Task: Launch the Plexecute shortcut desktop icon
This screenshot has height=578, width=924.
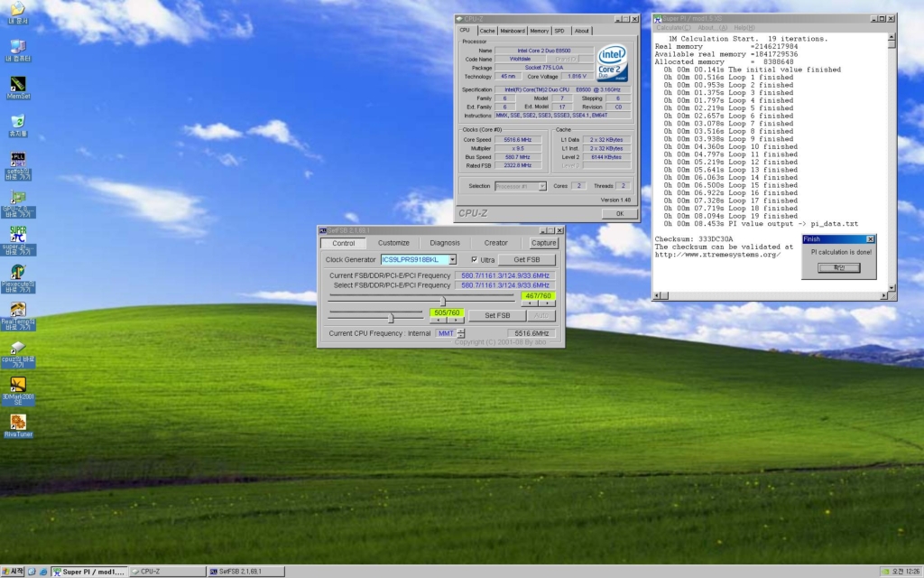Action: (18, 278)
